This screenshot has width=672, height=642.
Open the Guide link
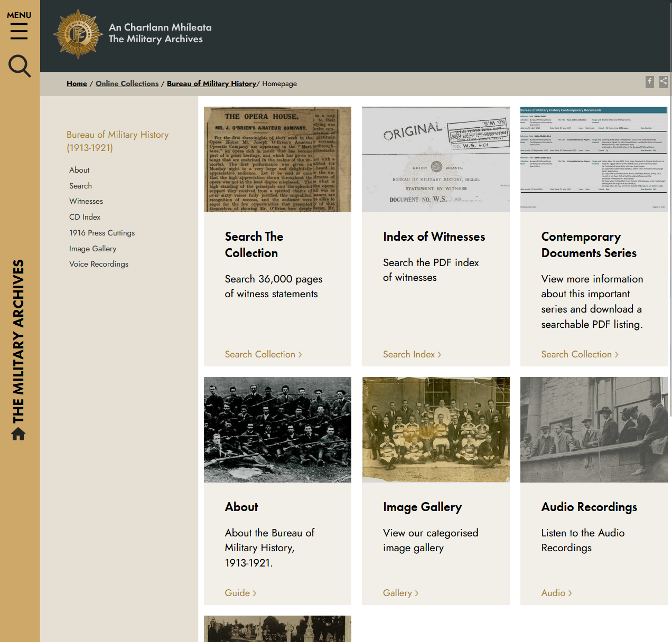[240, 593]
